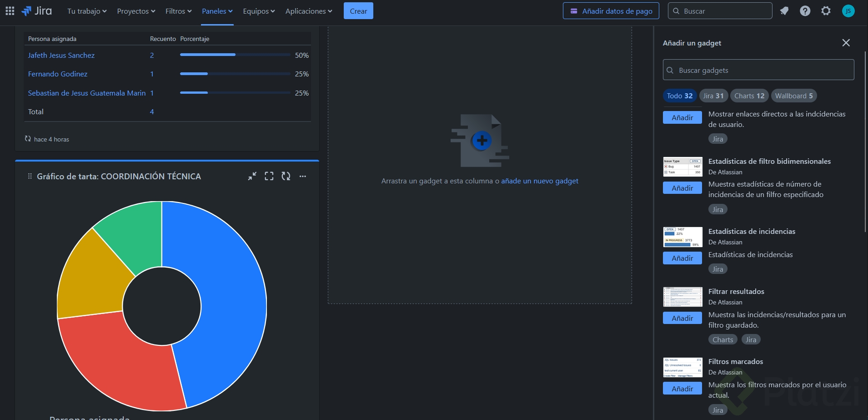
Task: Maximize the Gráfico de tarta gadget
Action: [x=269, y=176]
